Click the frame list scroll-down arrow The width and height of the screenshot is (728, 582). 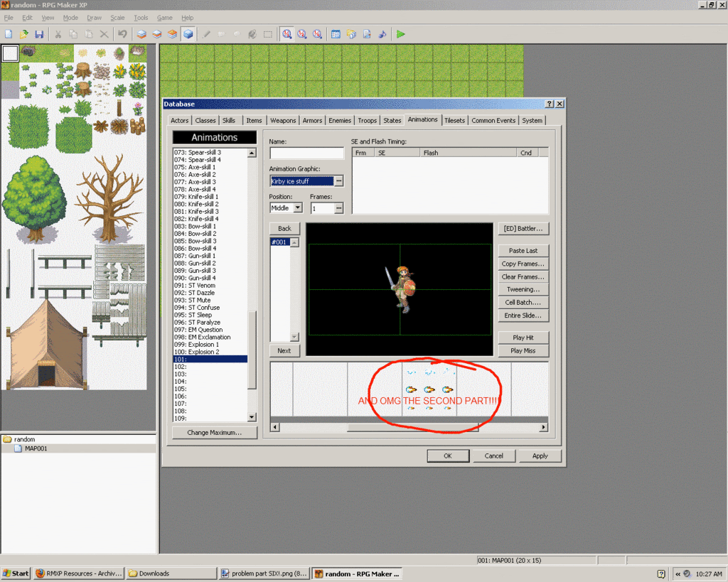point(294,337)
